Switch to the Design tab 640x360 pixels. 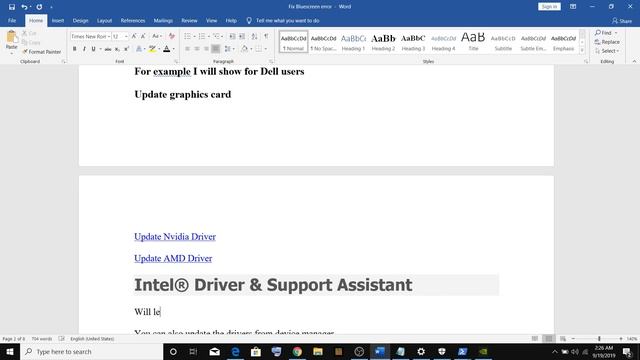[80, 20]
